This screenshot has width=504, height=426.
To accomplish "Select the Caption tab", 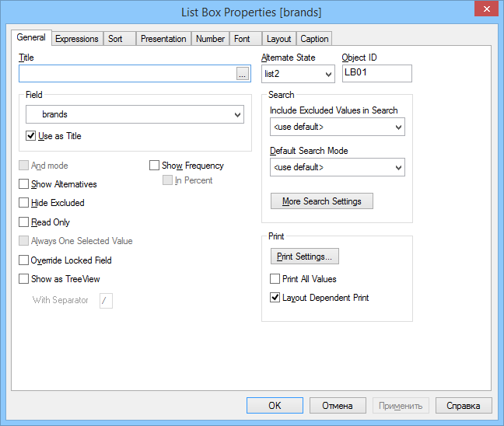I will point(314,39).
